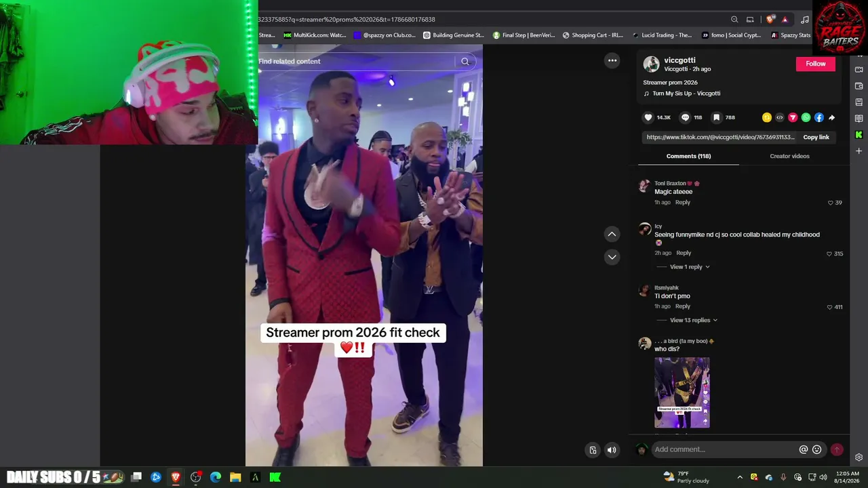The image size is (868, 488).
Task: Like the 'Ti don't pmo' comment
Action: (x=829, y=307)
